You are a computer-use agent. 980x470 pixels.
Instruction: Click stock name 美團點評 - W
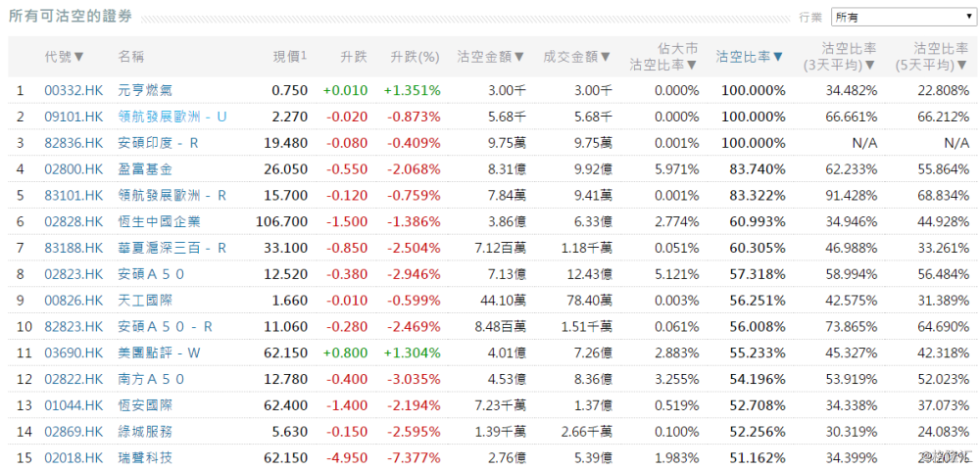click(x=160, y=352)
